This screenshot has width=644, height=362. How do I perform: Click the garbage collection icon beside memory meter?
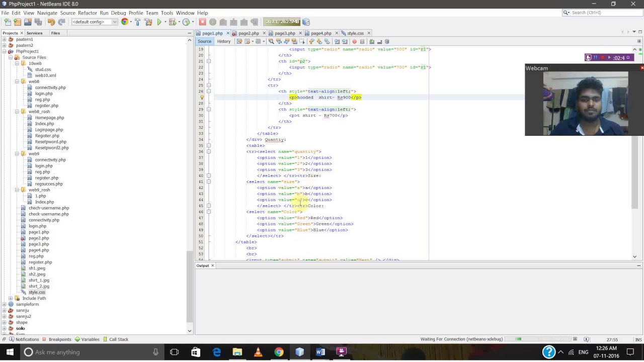306,22
